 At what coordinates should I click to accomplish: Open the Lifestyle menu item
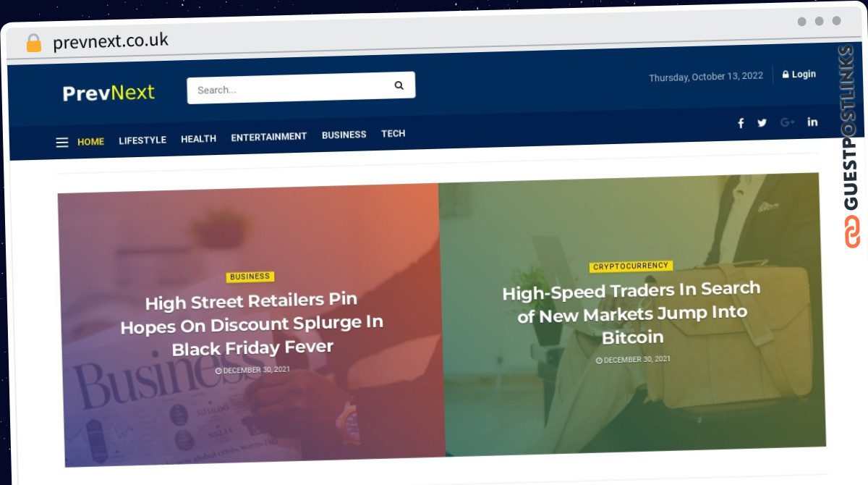[142, 140]
